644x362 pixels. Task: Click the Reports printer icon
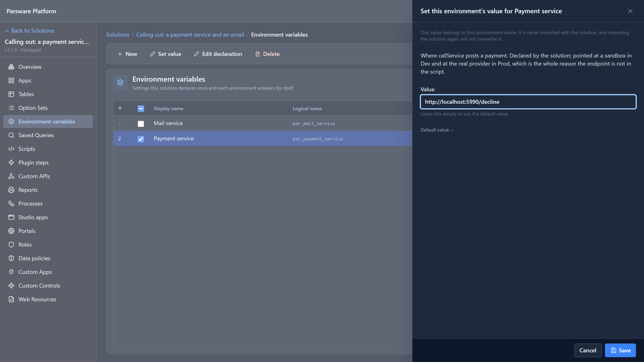pos(11,190)
